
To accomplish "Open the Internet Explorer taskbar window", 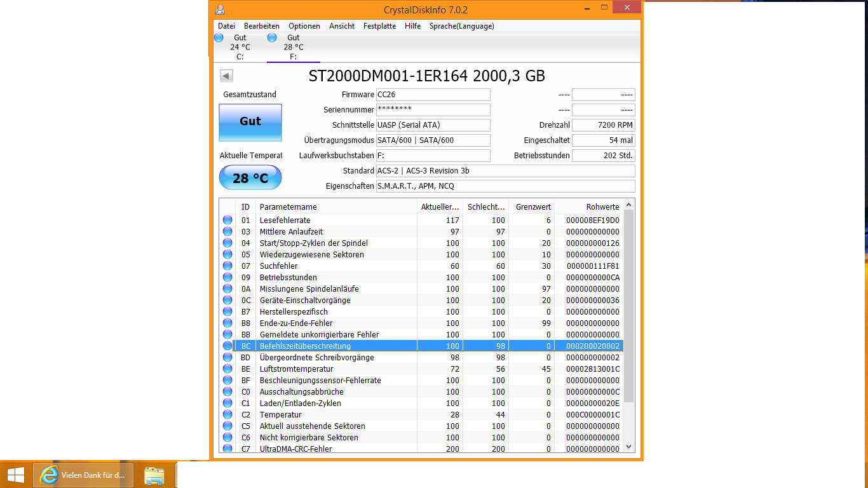I will (83, 475).
